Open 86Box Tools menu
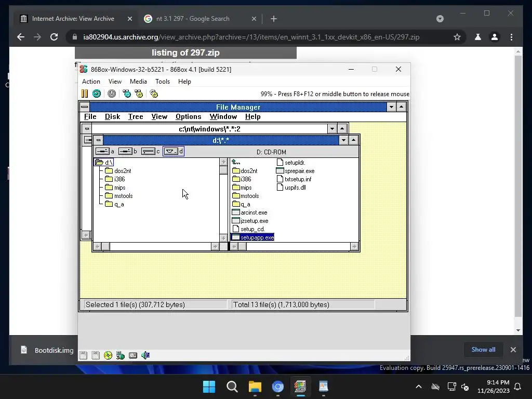The width and height of the screenshot is (532, 399). [163, 82]
